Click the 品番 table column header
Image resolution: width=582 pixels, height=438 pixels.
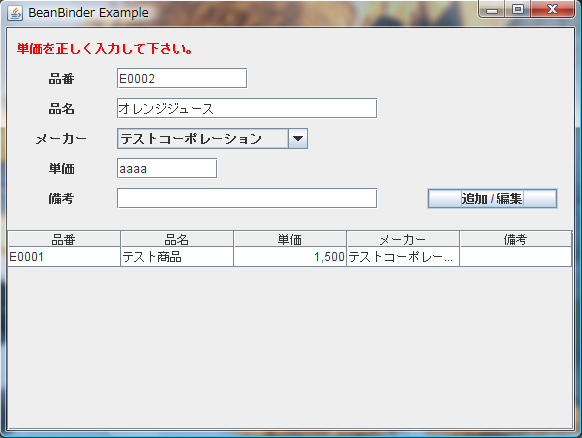coord(64,239)
